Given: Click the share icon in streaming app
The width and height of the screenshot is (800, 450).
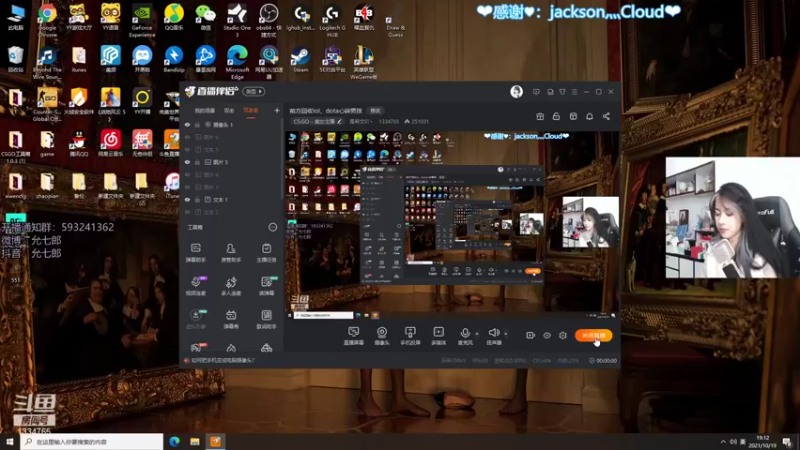Looking at the screenshot, I should (x=606, y=116).
